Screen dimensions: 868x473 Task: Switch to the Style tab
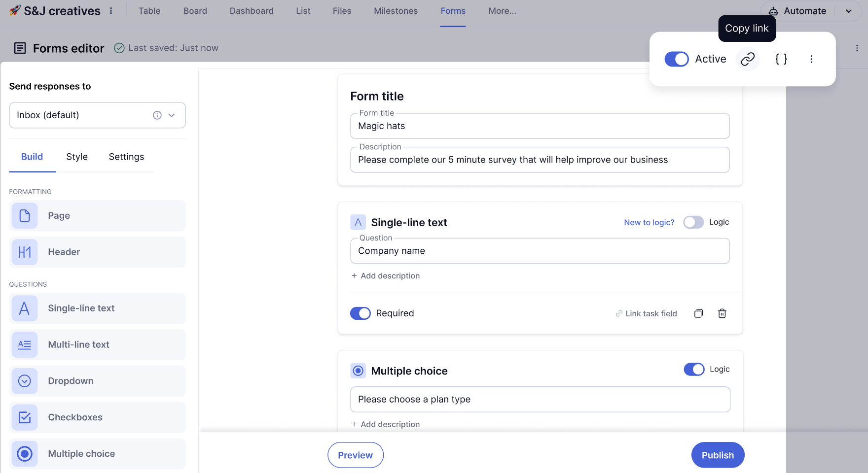click(77, 157)
